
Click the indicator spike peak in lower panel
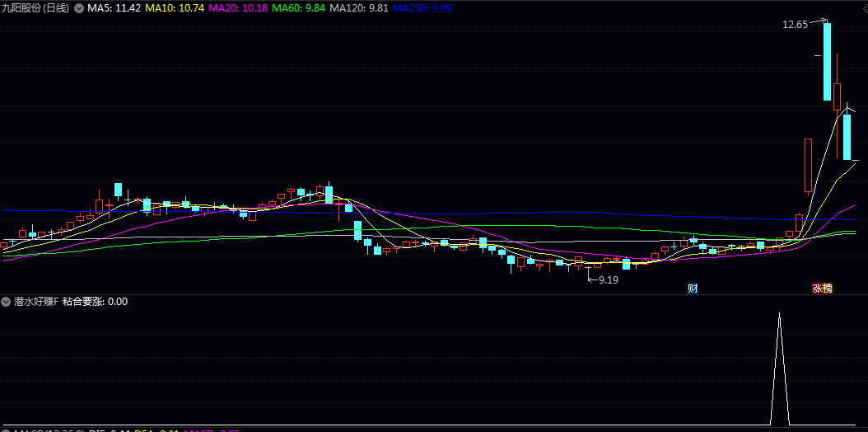pyautogui.click(x=779, y=314)
